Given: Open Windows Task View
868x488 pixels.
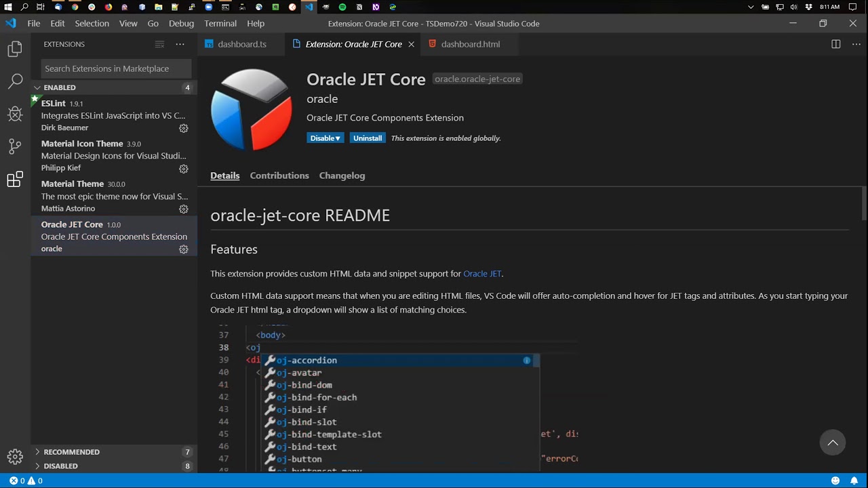Looking at the screenshot, I should [x=41, y=7].
